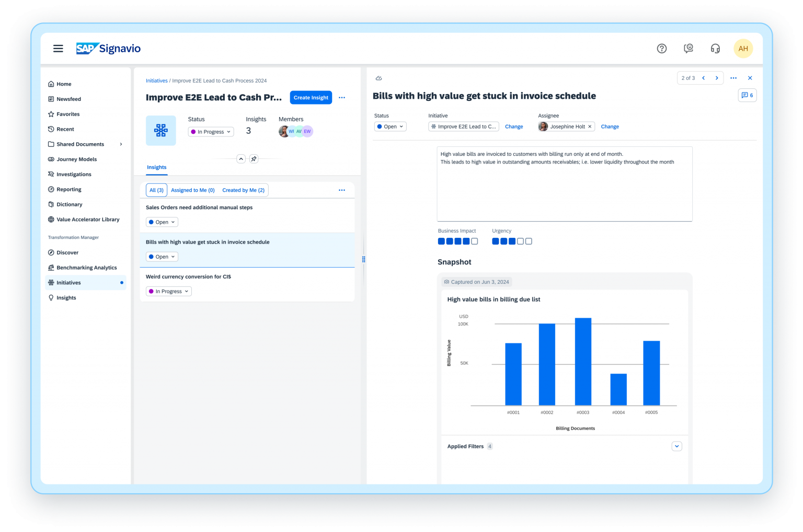Toggle status of Sales Orders insight to Open

tap(162, 222)
